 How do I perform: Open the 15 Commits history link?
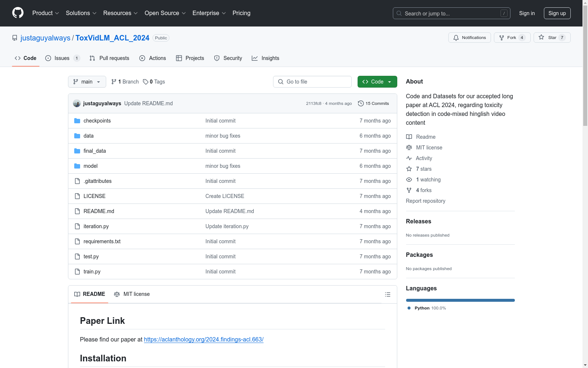pos(373,103)
